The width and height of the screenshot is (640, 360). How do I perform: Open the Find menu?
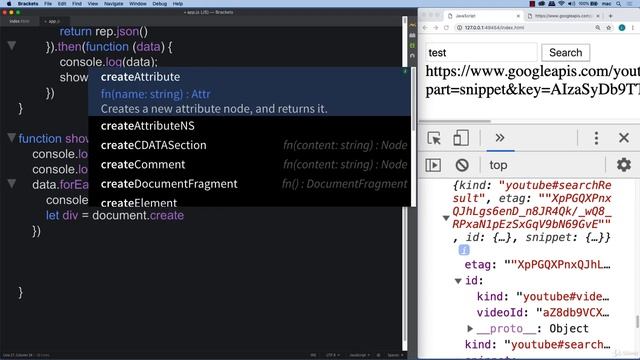pyautogui.click(x=77, y=4)
